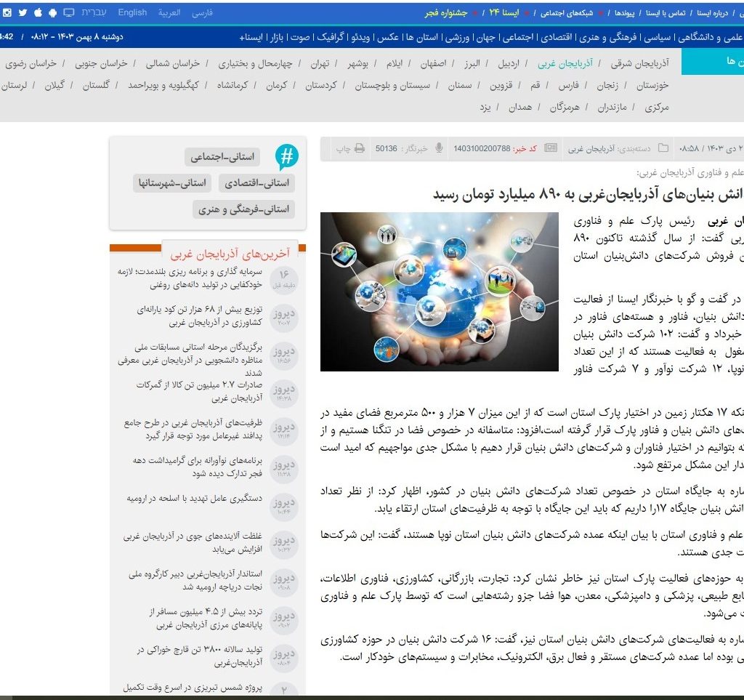This screenshot has width=744, height=700.
Task: Click the استانی-فرهنگی و هنری tag button
Action: click(x=244, y=209)
